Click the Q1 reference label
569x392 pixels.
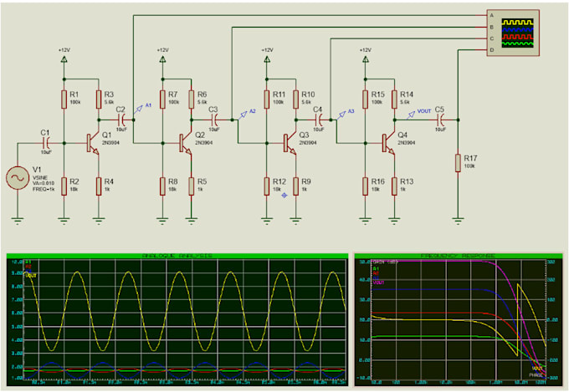point(107,135)
